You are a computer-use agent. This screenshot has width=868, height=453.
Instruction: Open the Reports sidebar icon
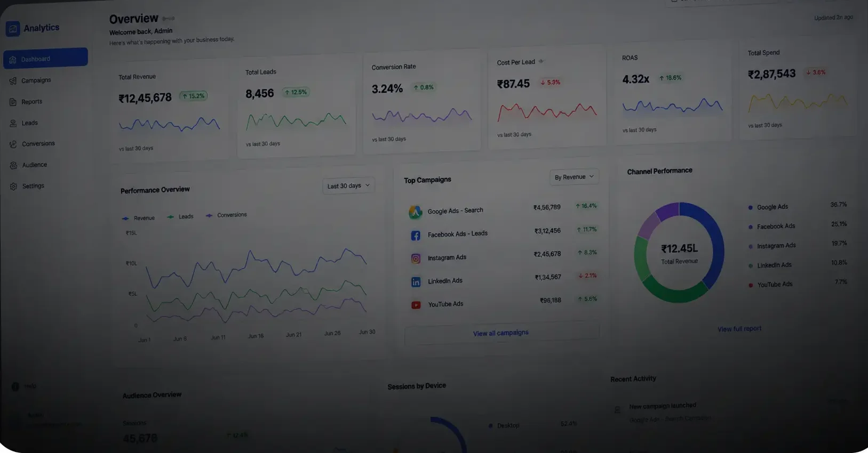click(x=13, y=102)
